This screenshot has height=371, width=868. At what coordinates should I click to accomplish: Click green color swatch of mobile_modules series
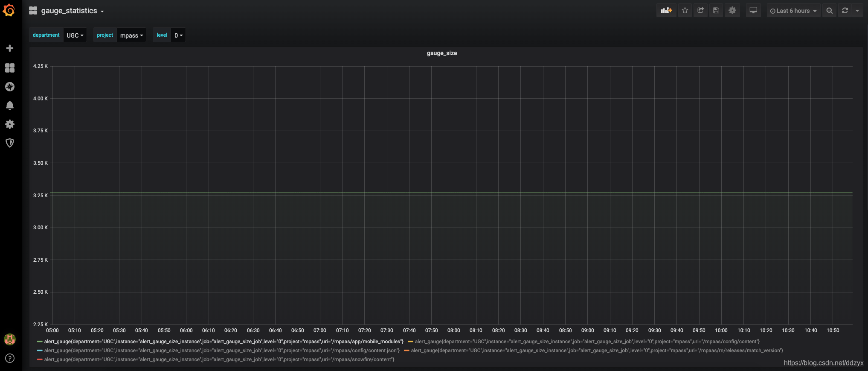(x=40, y=342)
